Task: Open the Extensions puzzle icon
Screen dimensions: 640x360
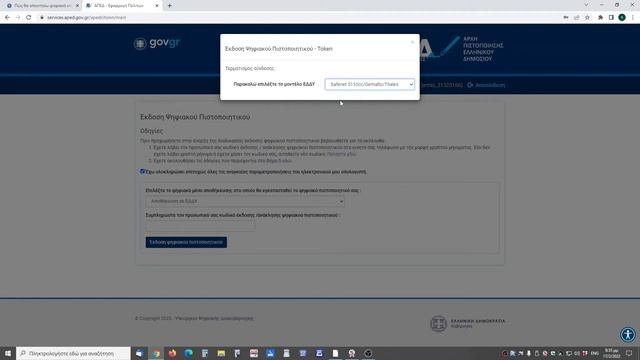Action: [600, 18]
